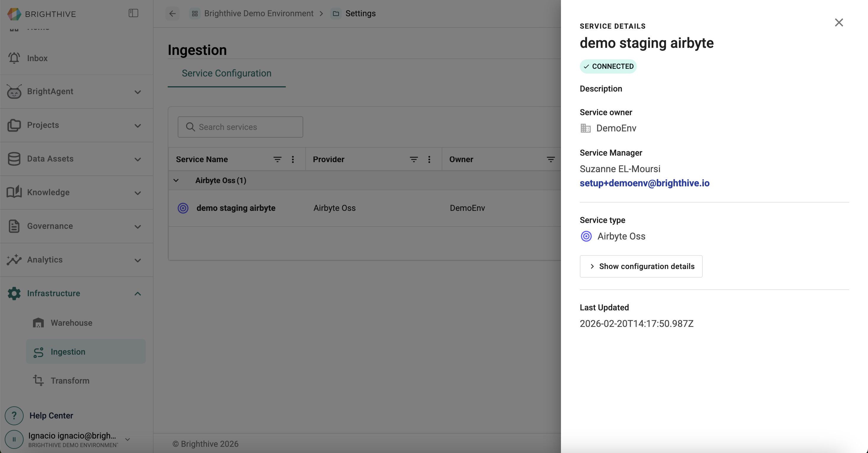Click the user avatar for Ignacio
This screenshot has height=453, width=868.
[x=14, y=439]
